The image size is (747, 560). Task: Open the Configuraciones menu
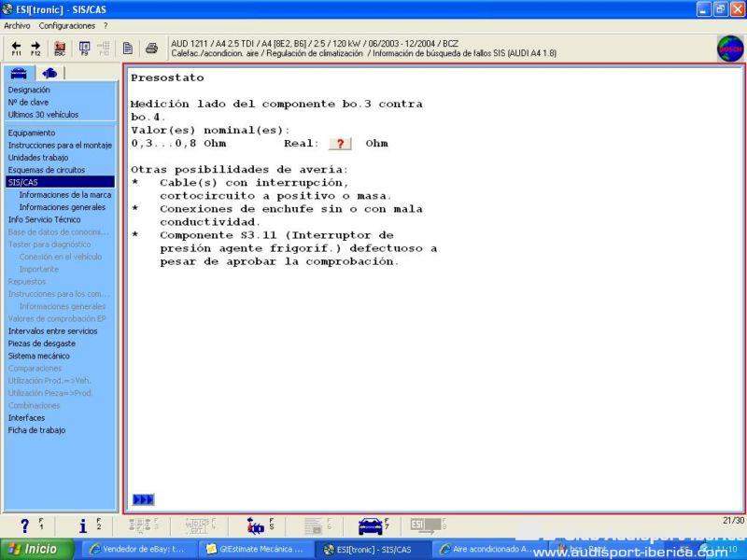tap(66, 26)
